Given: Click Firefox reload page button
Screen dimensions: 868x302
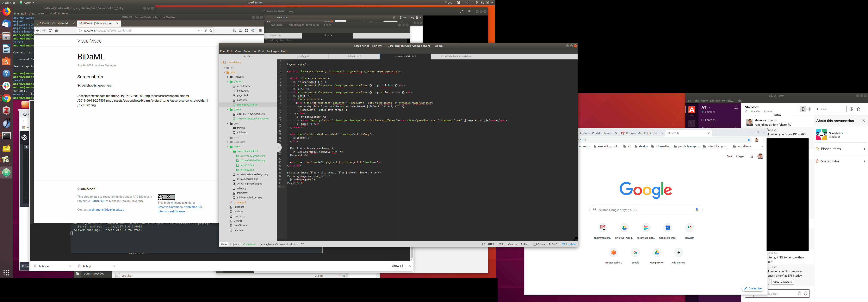Looking at the screenshot, I should (x=50, y=30).
